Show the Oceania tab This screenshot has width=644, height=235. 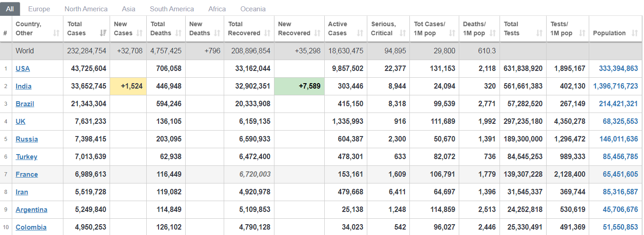coord(253,9)
